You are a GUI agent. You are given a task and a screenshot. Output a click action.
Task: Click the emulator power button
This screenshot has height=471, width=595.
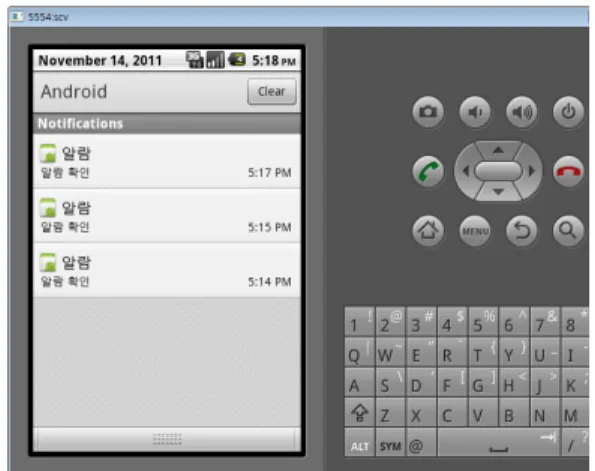click(568, 112)
